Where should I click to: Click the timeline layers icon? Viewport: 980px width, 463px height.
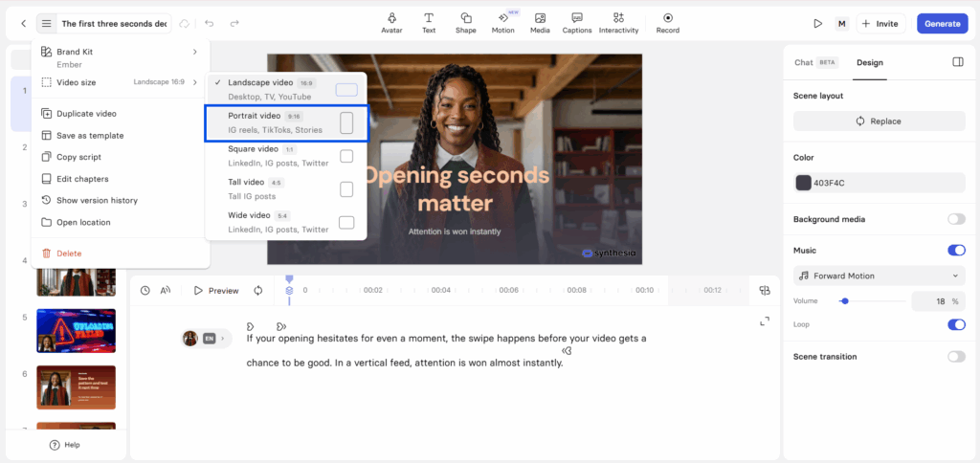pyautogui.click(x=289, y=291)
